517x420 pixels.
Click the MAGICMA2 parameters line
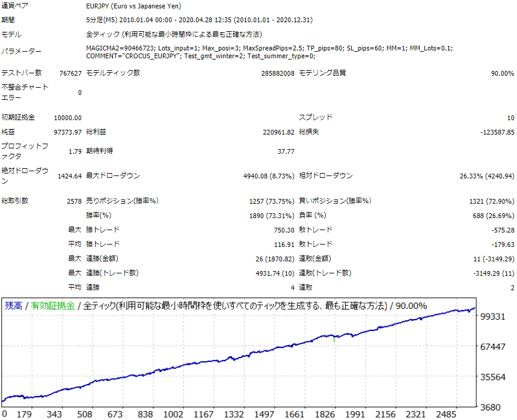tap(269, 48)
